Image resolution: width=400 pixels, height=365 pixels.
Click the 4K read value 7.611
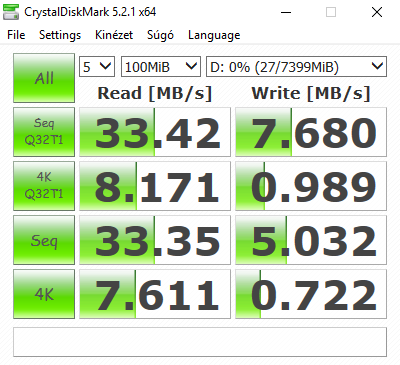(155, 294)
